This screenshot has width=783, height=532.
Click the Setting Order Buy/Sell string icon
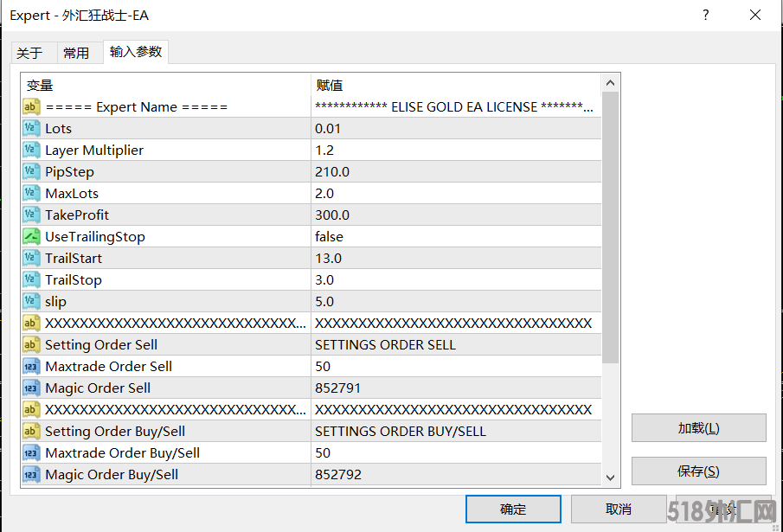click(x=31, y=431)
